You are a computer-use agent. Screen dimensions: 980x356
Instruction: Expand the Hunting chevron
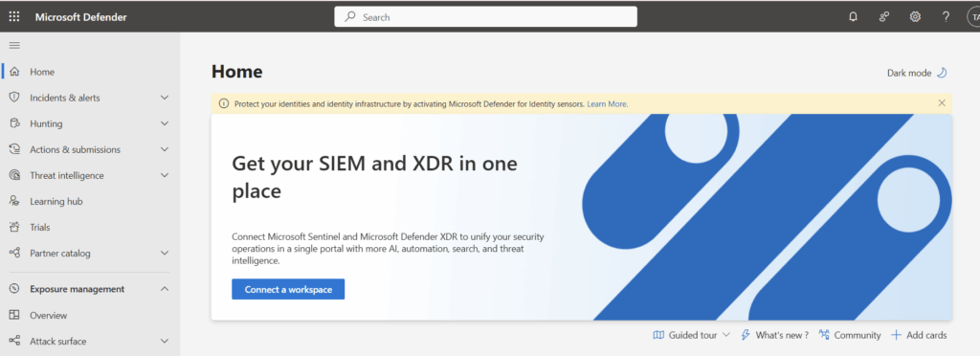tap(165, 123)
